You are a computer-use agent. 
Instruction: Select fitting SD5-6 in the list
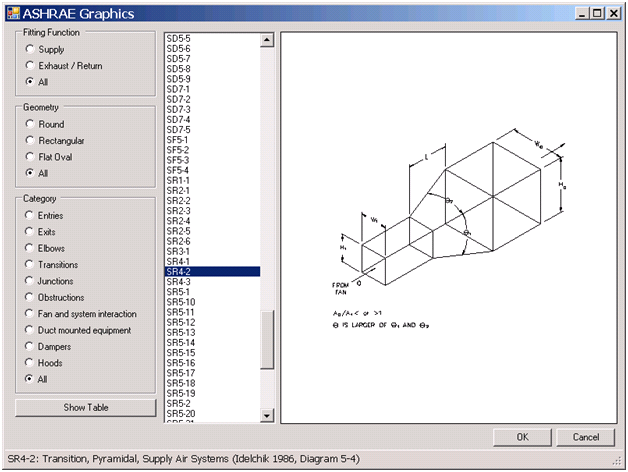[x=212, y=48]
